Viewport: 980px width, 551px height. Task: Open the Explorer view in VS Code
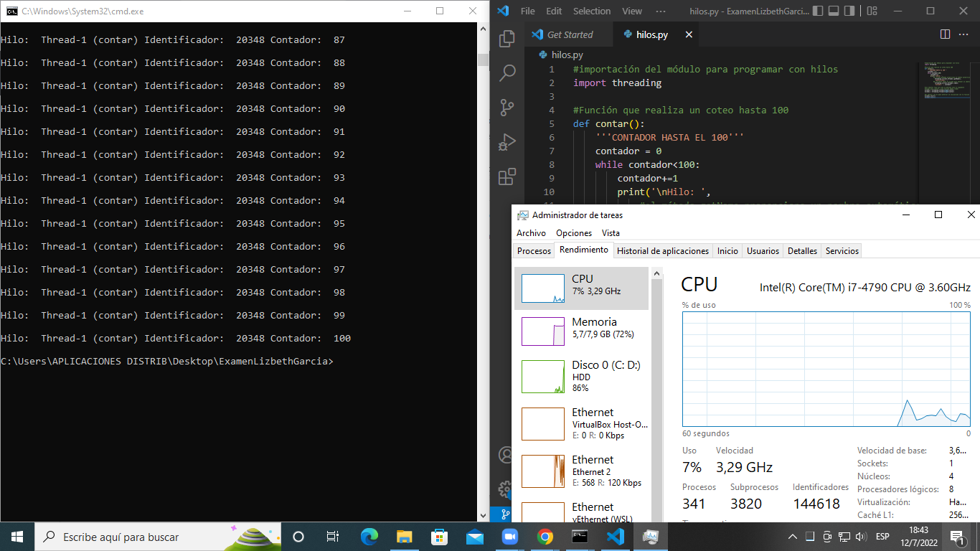click(507, 38)
